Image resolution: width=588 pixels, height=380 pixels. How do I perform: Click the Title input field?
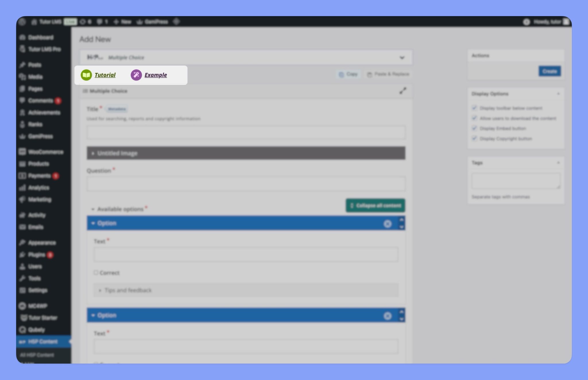click(x=246, y=132)
